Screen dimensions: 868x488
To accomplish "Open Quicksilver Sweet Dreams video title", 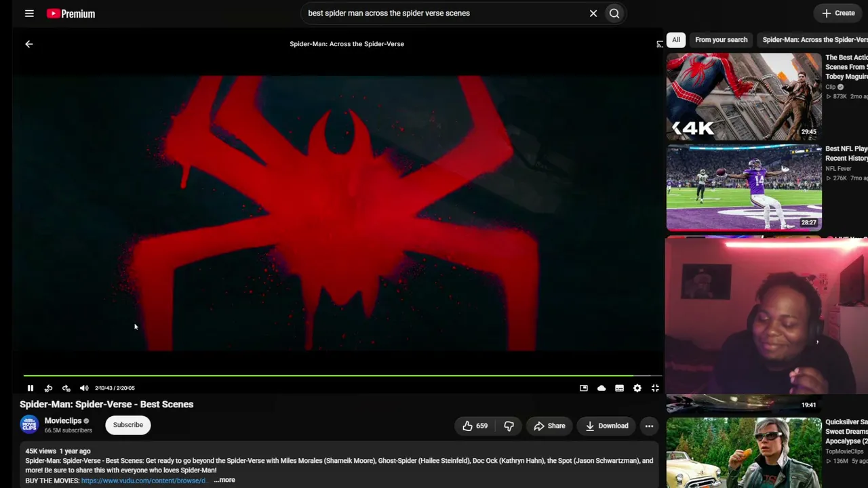I will [846, 431].
